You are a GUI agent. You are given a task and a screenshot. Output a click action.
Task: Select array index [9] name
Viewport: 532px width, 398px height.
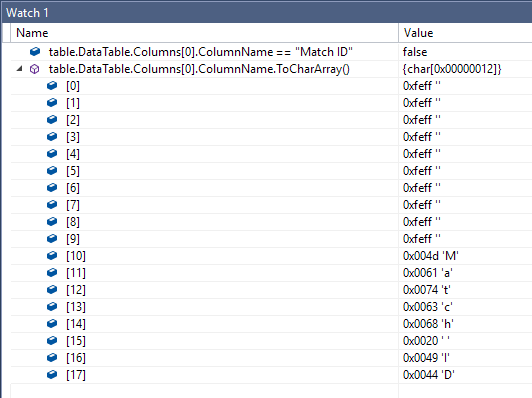pyautogui.click(x=73, y=239)
